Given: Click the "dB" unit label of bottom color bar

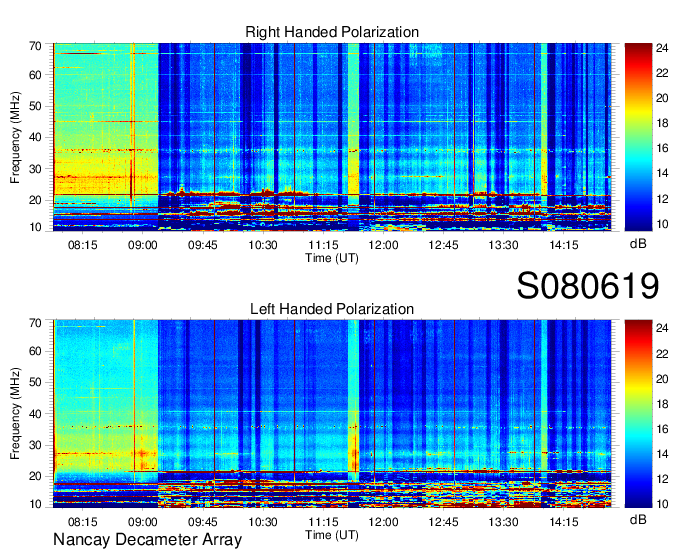Looking at the screenshot, I should [638, 519].
